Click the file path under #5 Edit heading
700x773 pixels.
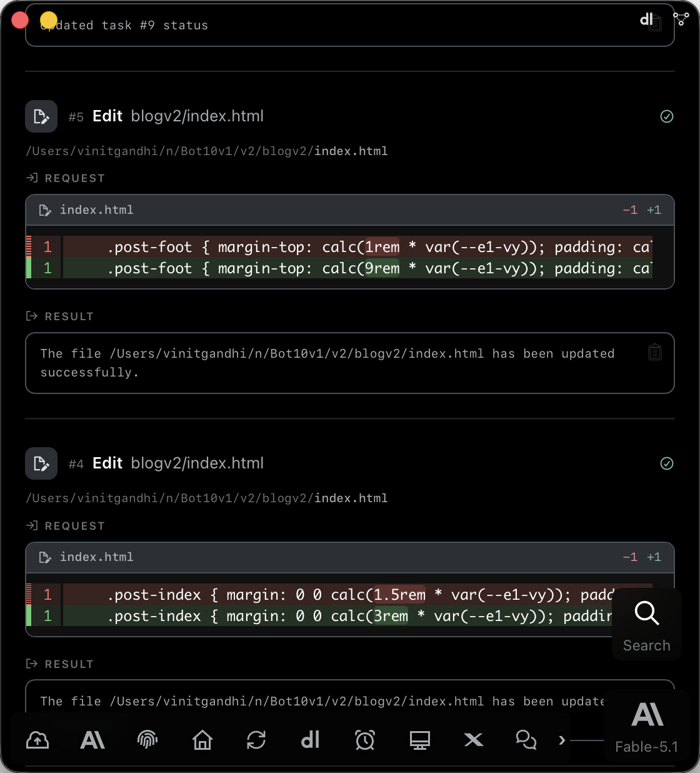207,151
